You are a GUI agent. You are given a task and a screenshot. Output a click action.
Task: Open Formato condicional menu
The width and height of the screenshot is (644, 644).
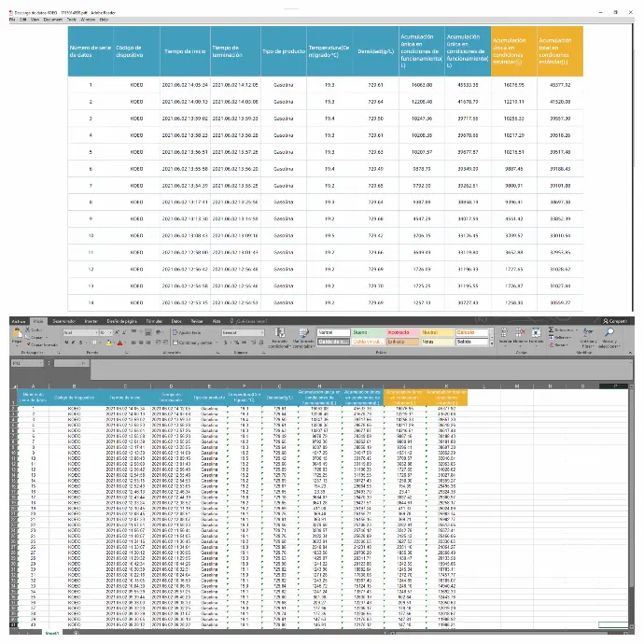click(x=280, y=338)
